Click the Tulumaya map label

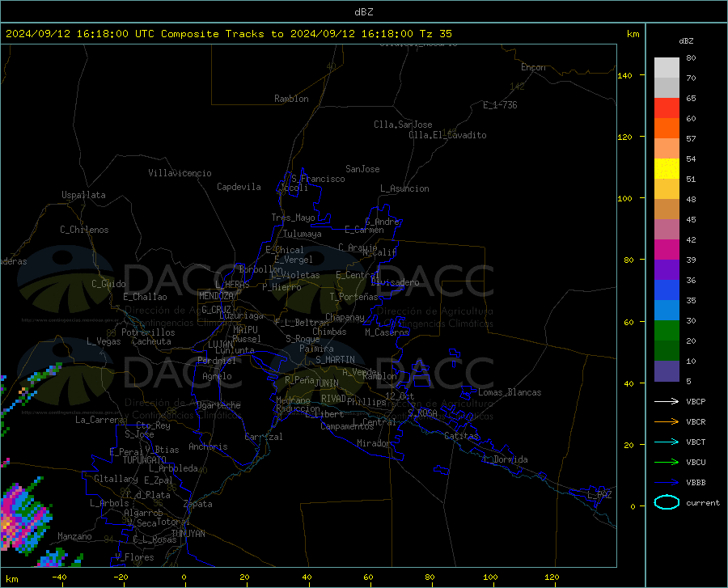pyautogui.click(x=303, y=234)
